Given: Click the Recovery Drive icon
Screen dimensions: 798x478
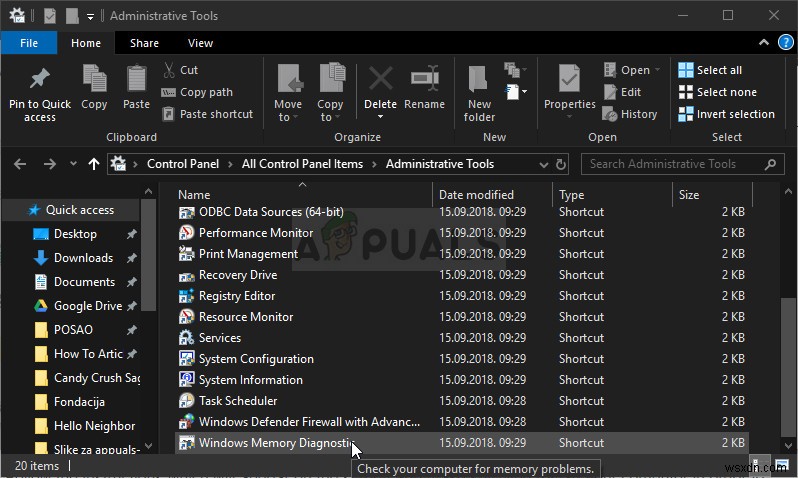Looking at the screenshot, I should pos(186,275).
